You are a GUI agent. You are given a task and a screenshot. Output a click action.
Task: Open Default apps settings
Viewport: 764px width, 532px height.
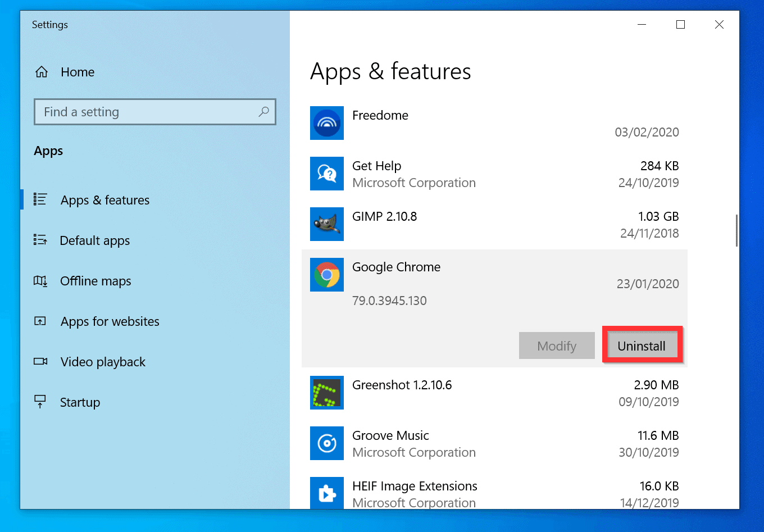[94, 240]
